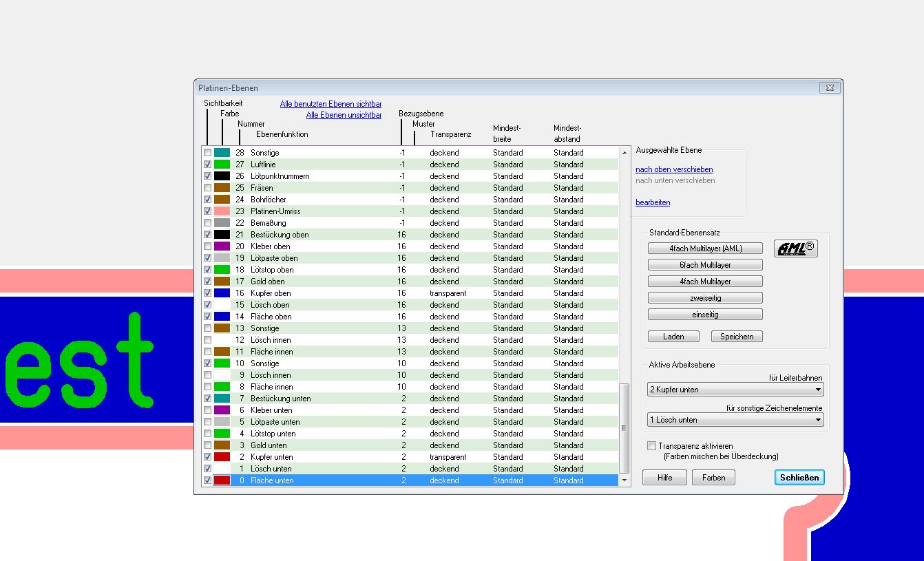The width and height of the screenshot is (924, 561).
Task: Click Alle benutzten Ebenen sichtbar link
Action: pyautogui.click(x=330, y=104)
